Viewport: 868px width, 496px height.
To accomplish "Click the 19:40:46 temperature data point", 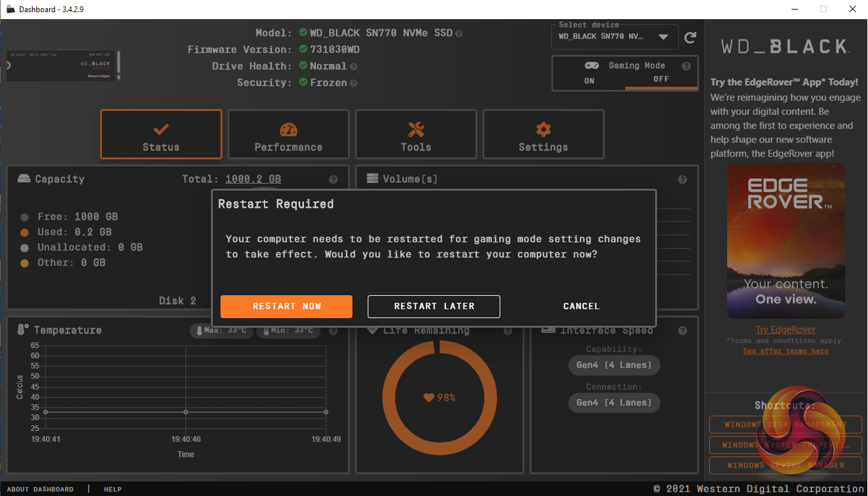I will pos(185,412).
